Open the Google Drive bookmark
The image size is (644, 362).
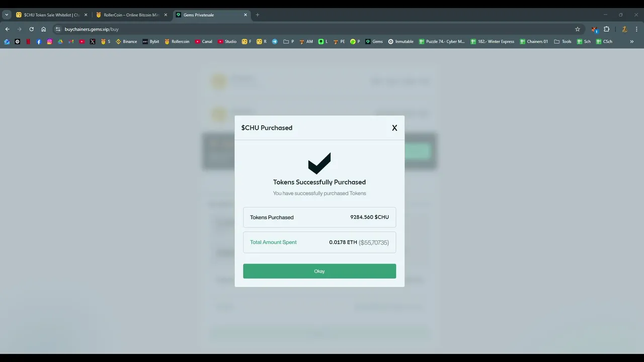point(60,42)
